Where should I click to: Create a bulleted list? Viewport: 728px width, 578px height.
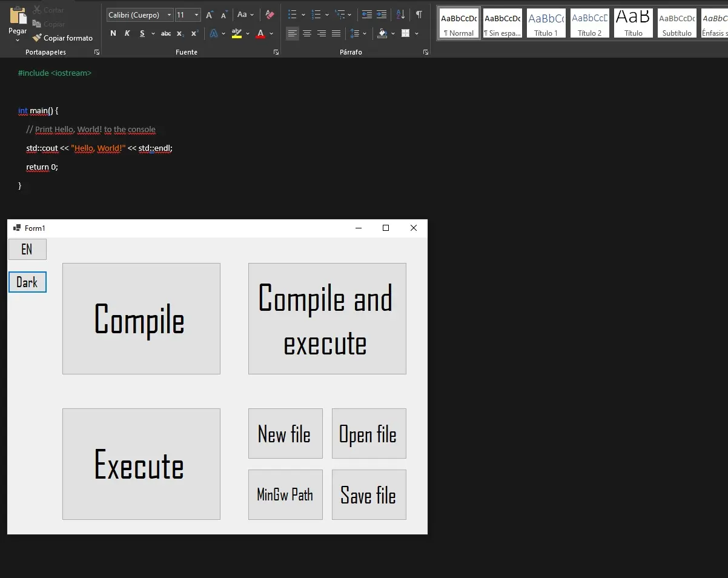click(x=293, y=15)
